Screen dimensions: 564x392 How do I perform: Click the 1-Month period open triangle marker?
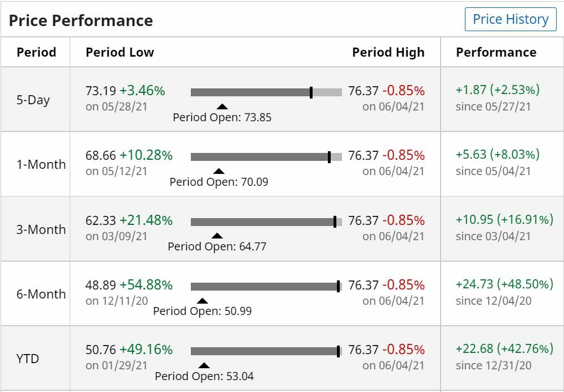click(219, 171)
